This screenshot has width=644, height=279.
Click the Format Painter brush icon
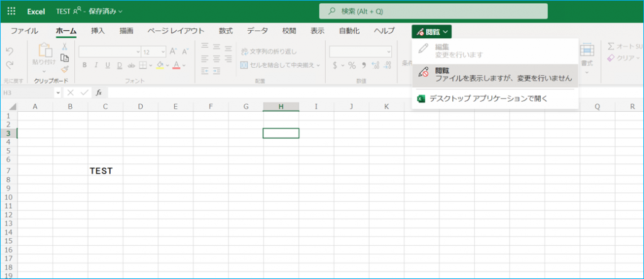click(x=64, y=69)
